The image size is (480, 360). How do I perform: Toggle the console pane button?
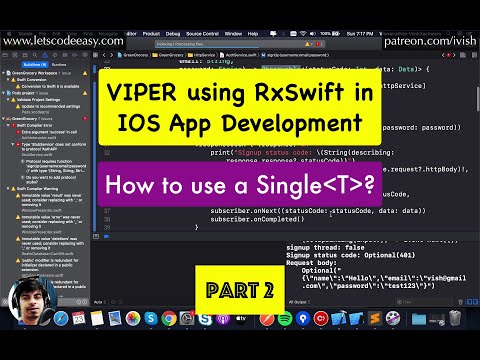click(475, 302)
